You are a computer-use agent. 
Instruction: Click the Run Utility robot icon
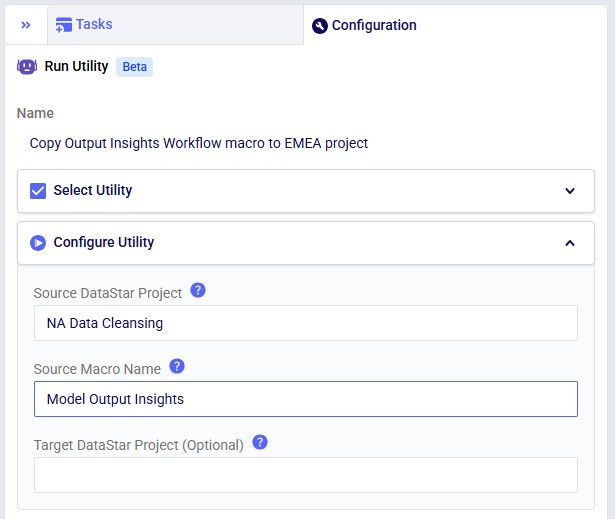tap(27, 67)
